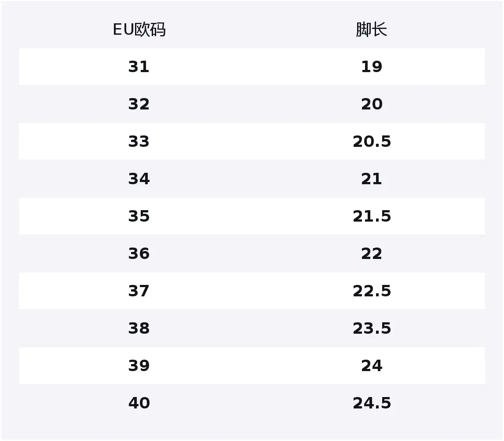
Task: Click foot length value 19
Action: [x=372, y=67]
